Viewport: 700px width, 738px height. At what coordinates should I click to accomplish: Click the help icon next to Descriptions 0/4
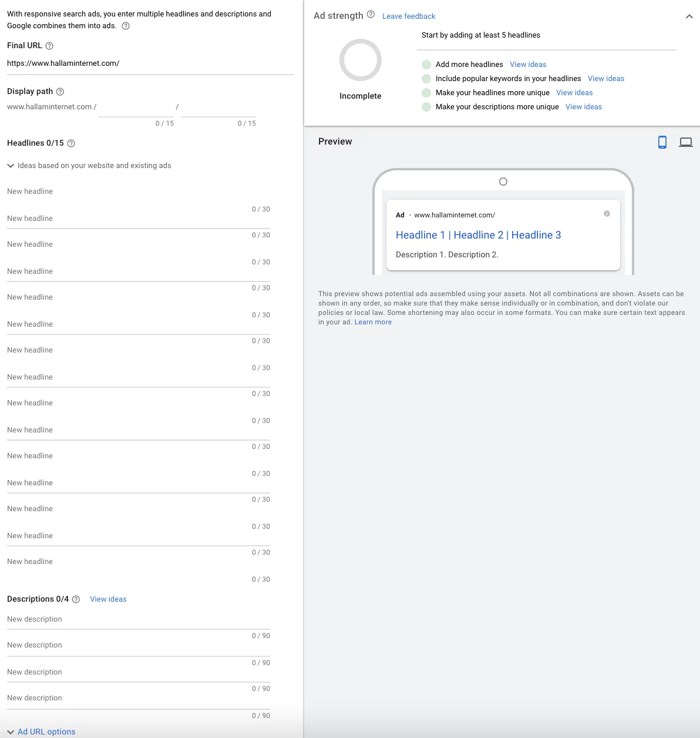tap(76, 599)
